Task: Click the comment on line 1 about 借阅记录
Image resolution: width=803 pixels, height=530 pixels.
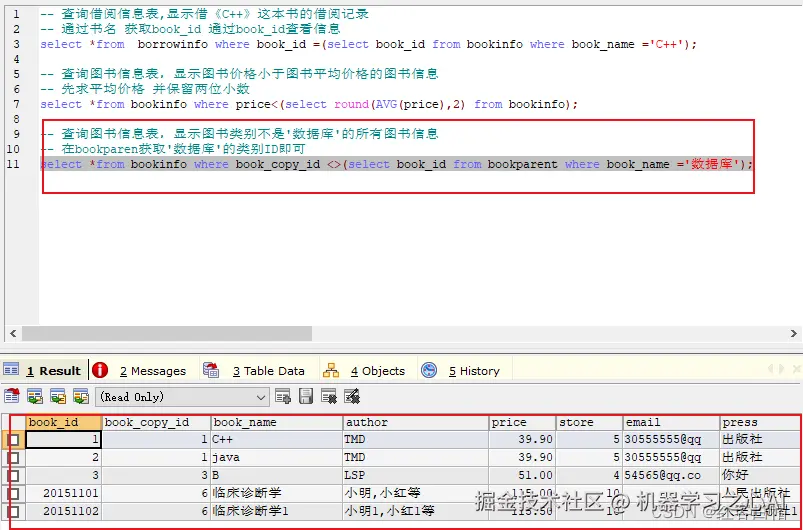Action: [204, 14]
